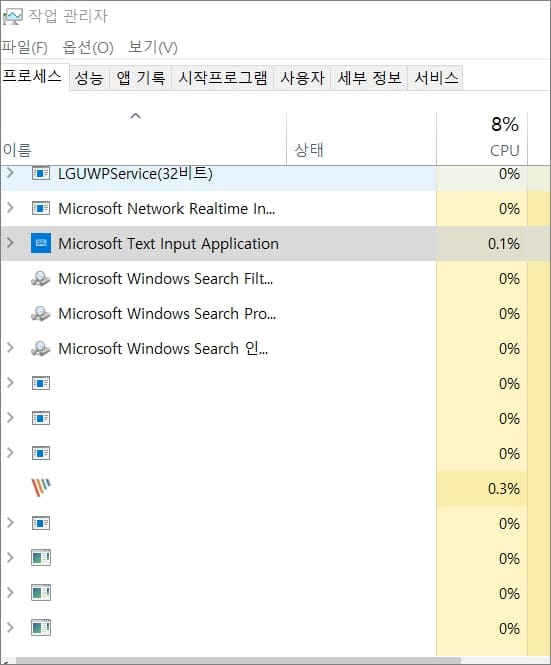Select the Microsoft Text Input Application keyboard icon
Viewport: 551px width, 665px height.
[41, 243]
